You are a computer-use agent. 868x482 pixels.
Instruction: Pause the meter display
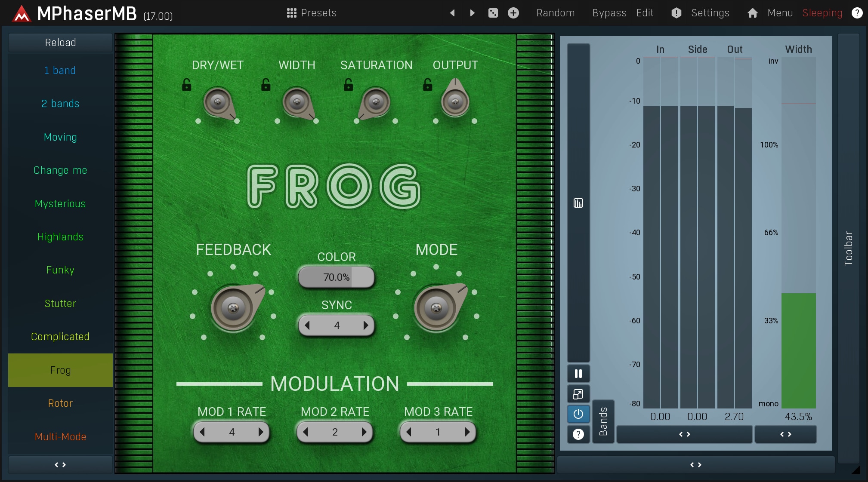[x=578, y=374]
